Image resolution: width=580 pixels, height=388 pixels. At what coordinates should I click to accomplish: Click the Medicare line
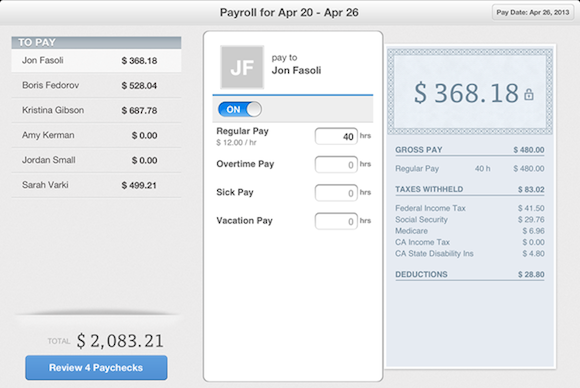pos(470,231)
